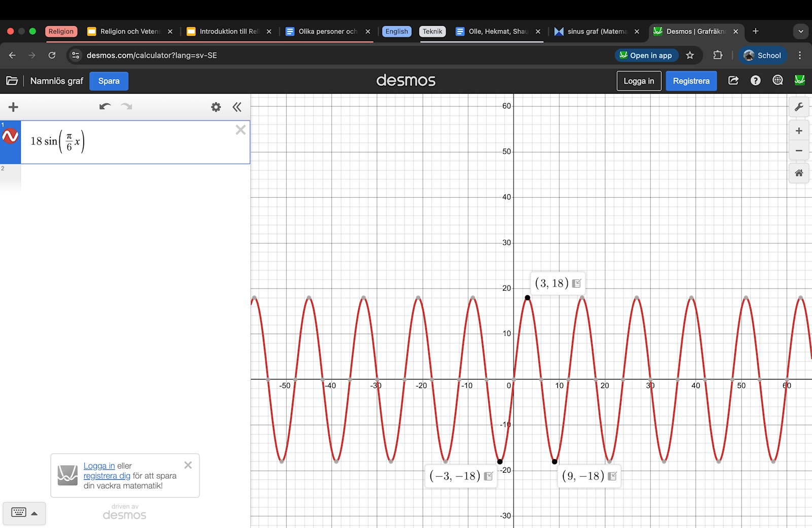Toggle the label at point (9, −18)
The width and height of the screenshot is (812, 528).
click(x=613, y=476)
